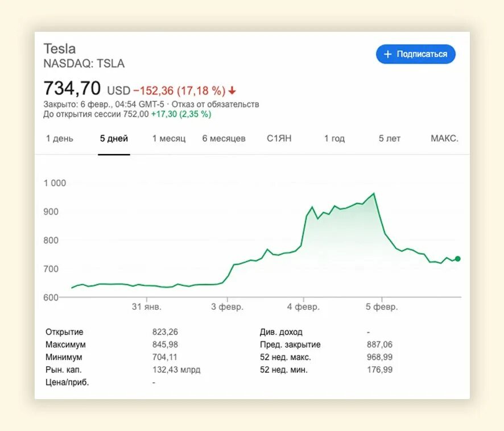Switch to the 1 день tab
The width and height of the screenshot is (504, 431).
pyautogui.click(x=60, y=139)
